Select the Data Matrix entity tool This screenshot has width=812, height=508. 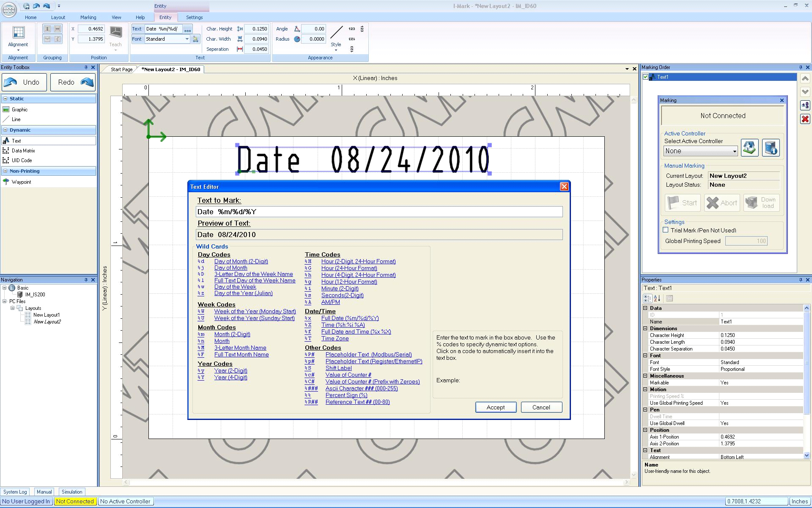23,151
